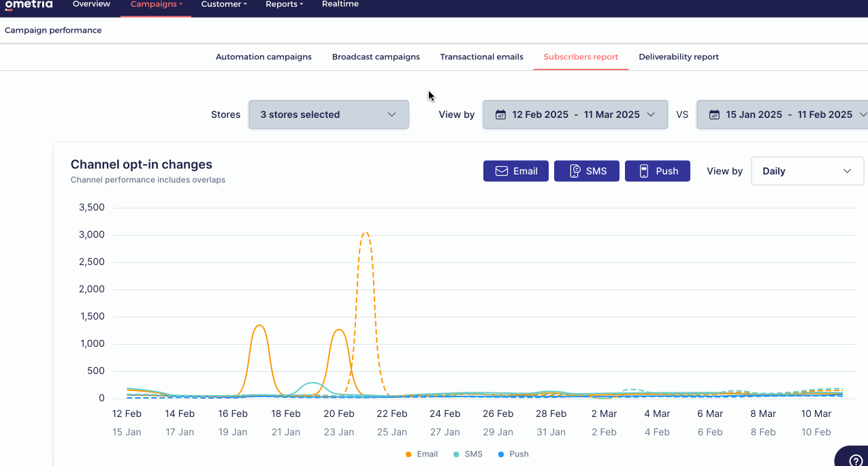Image resolution: width=868 pixels, height=466 pixels.
Task: Click the envelope icon on the Email button
Action: [x=501, y=171]
